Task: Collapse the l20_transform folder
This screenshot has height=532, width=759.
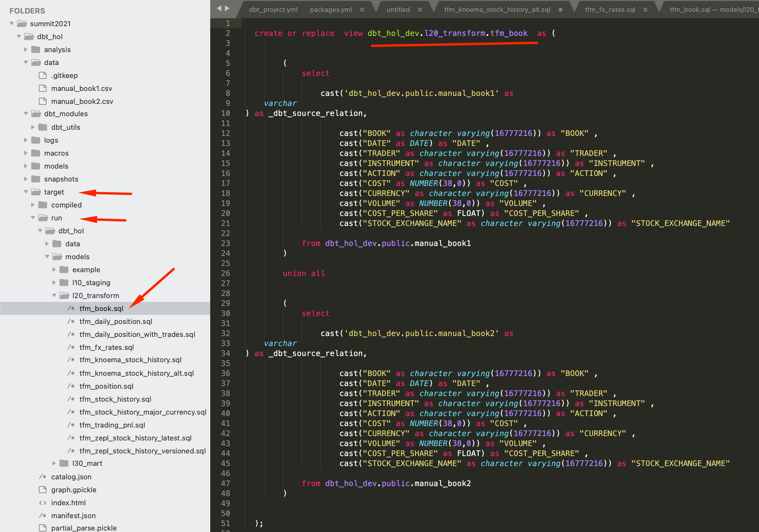Action: click(x=54, y=295)
